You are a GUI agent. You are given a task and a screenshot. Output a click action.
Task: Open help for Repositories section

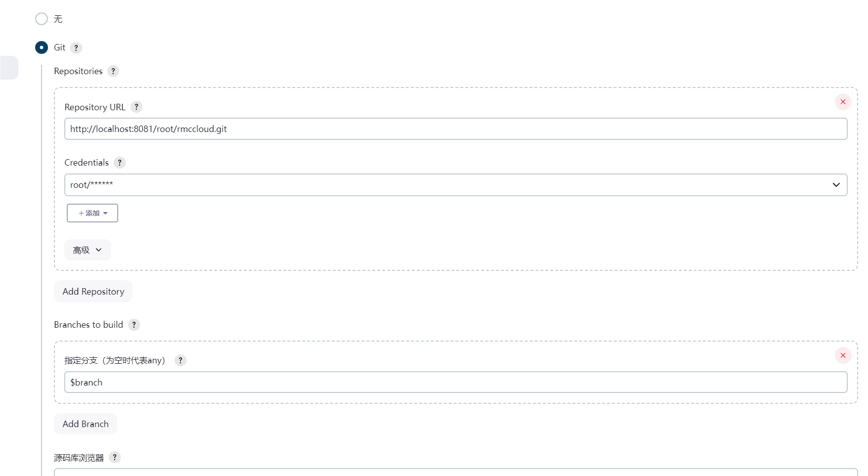(113, 71)
